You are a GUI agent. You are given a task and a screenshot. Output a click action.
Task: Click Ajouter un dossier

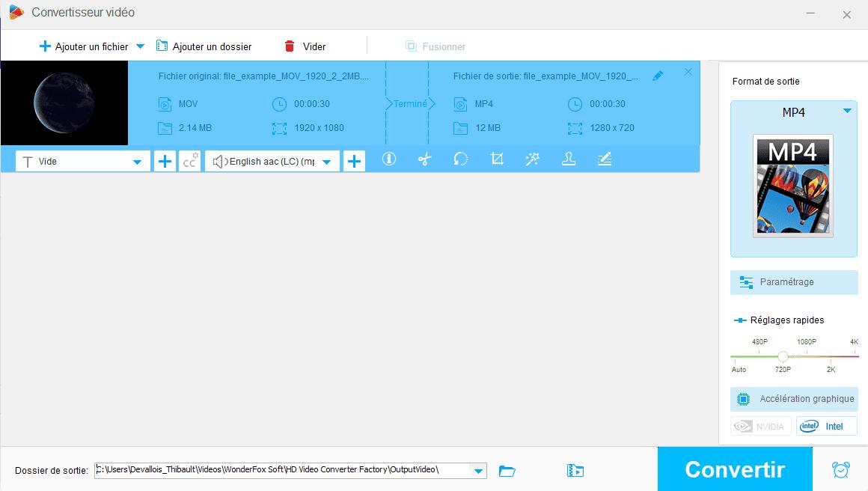point(204,46)
